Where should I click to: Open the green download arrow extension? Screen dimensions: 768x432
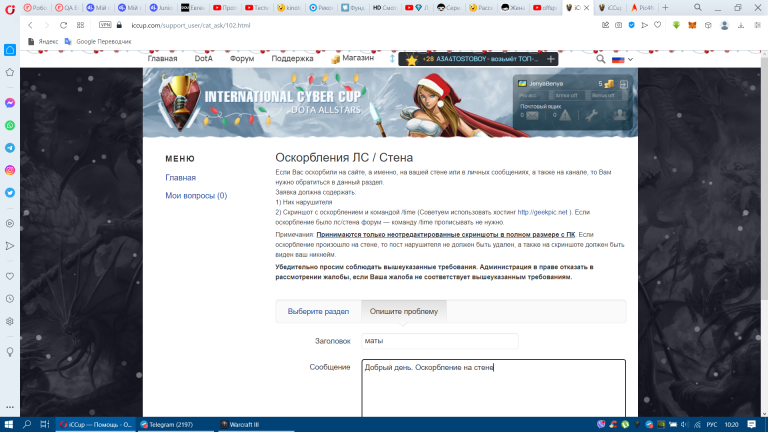pos(676,25)
